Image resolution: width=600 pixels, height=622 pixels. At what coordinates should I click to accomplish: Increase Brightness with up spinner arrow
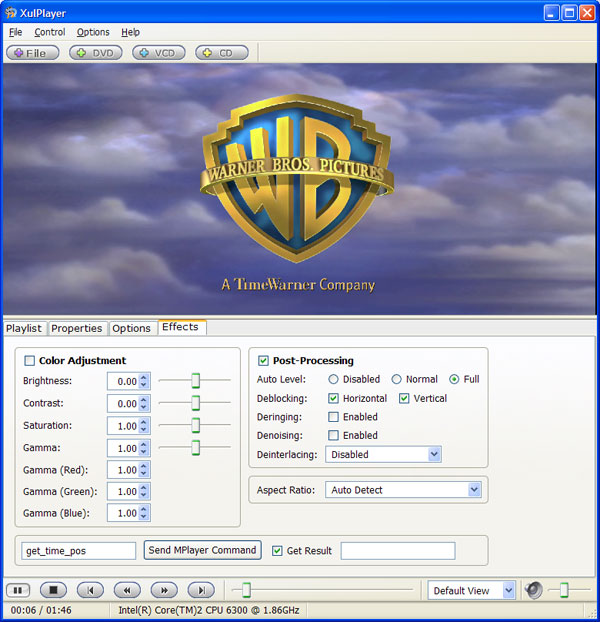coord(144,377)
